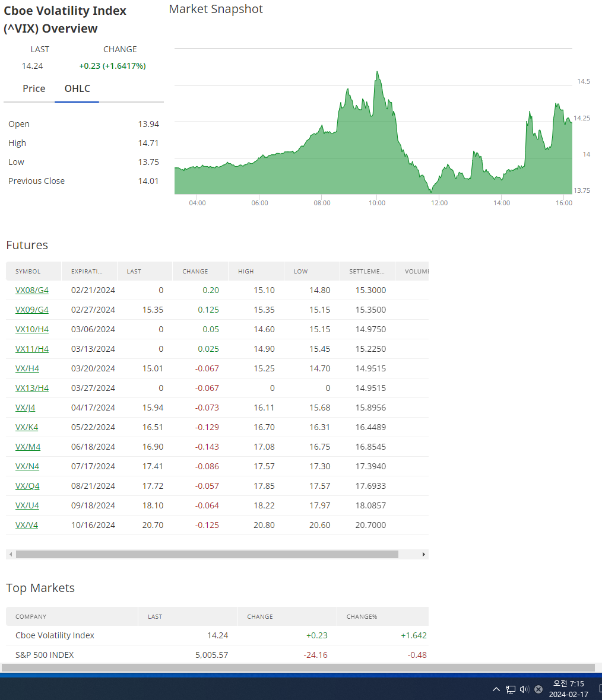Open the VX/V4 futures link
Image resolution: width=602 pixels, height=700 pixels.
pyautogui.click(x=26, y=526)
